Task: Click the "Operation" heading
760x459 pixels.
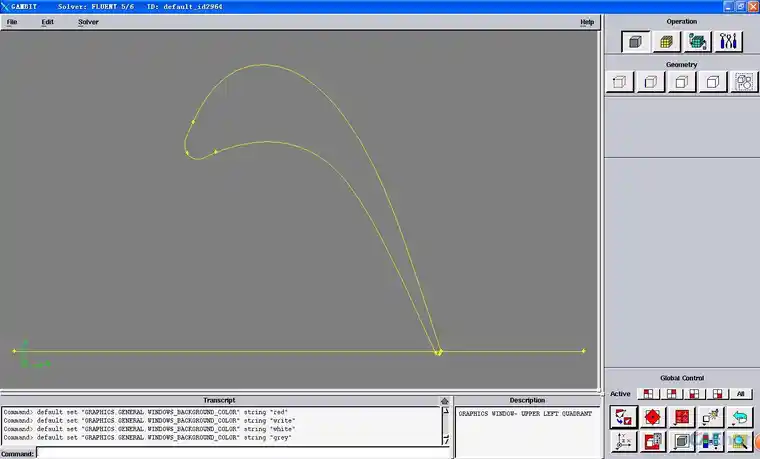Action: point(681,21)
